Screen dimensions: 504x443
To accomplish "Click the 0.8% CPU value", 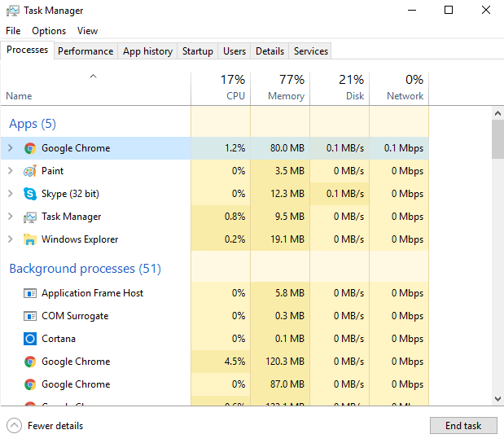I will tap(234, 217).
